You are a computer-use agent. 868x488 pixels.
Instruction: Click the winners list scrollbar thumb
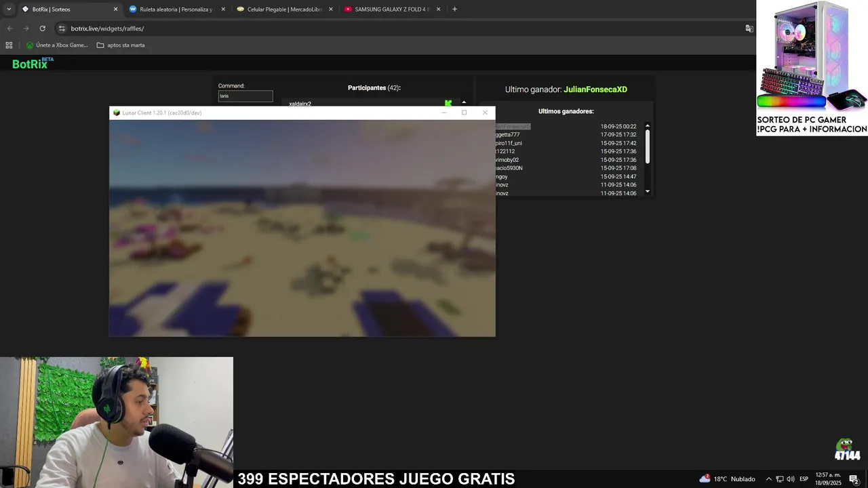648,146
